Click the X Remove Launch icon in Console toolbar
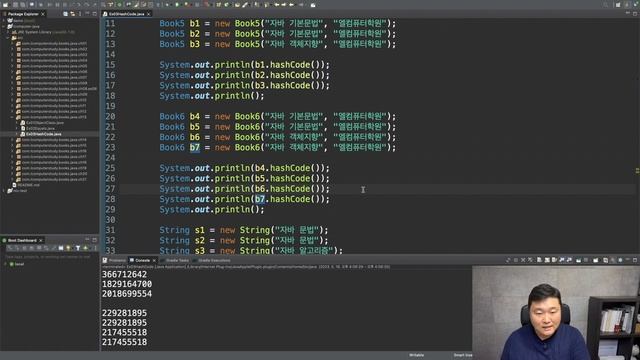 click(523, 260)
